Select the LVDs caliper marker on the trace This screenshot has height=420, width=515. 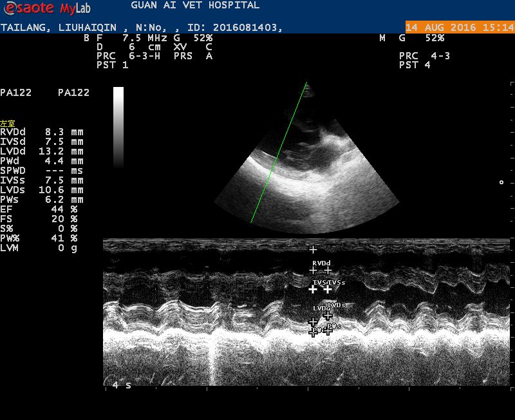coord(328,316)
